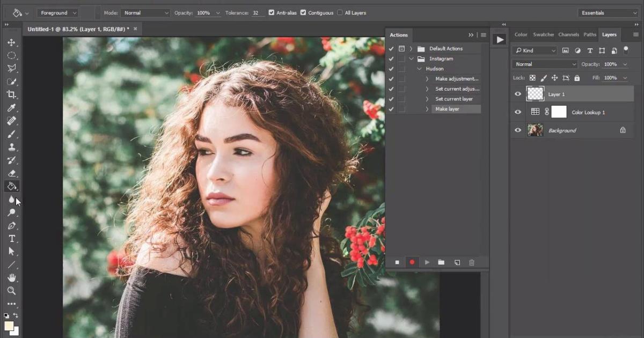Enable the All Layers checkbox

pyautogui.click(x=339, y=12)
